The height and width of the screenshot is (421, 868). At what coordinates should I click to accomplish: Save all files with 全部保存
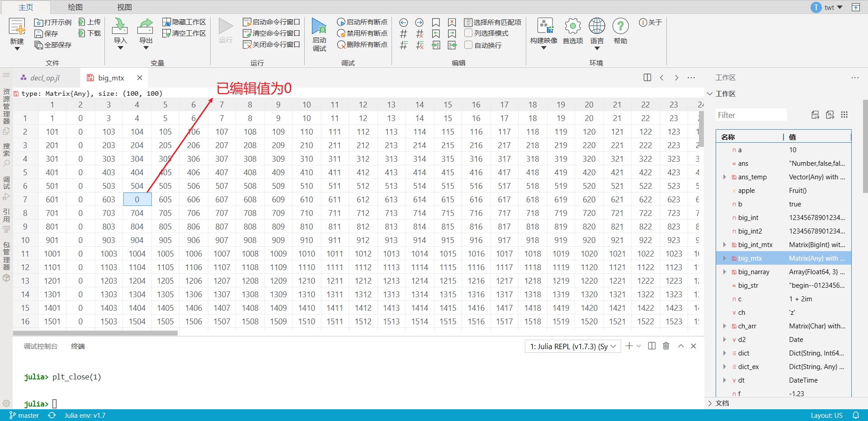point(53,45)
